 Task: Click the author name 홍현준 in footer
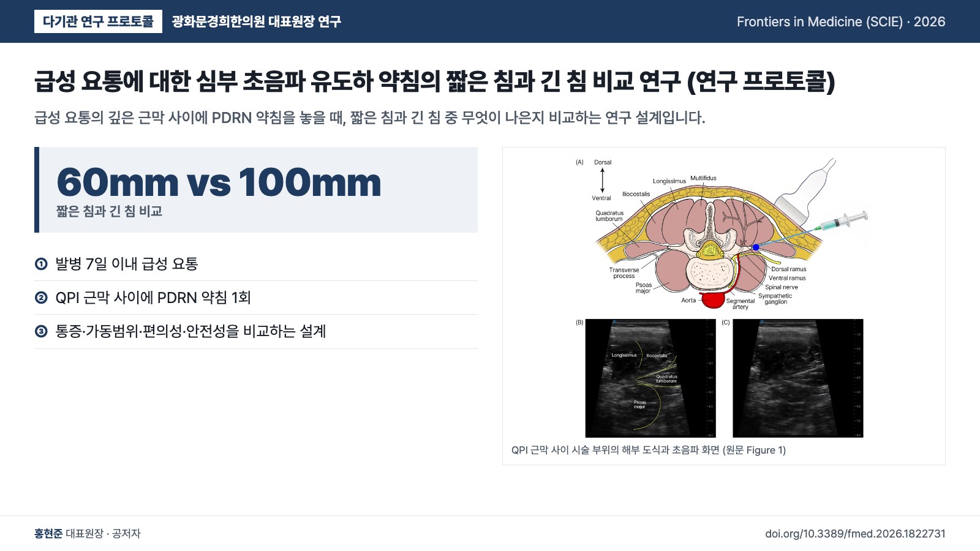pyautogui.click(x=48, y=534)
